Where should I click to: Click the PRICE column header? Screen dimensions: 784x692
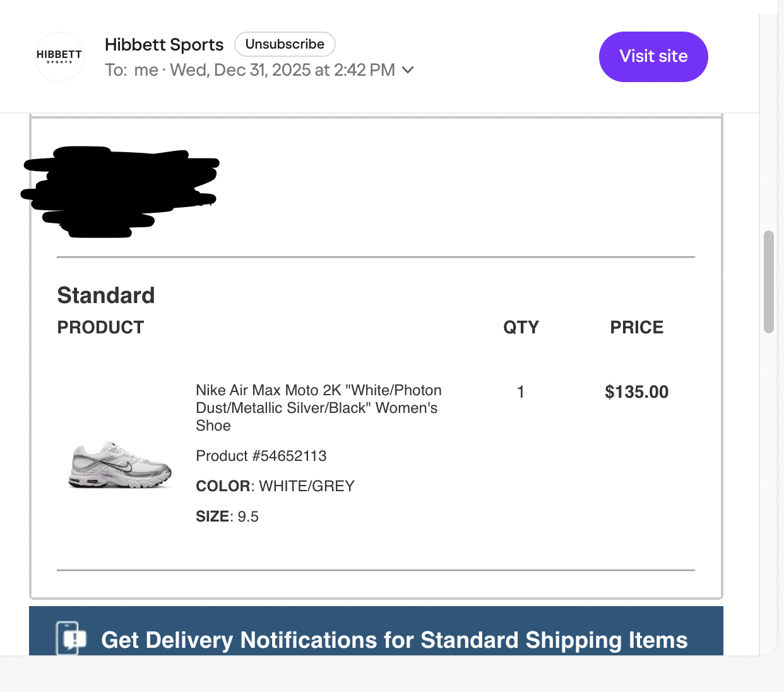pos(636,327)
